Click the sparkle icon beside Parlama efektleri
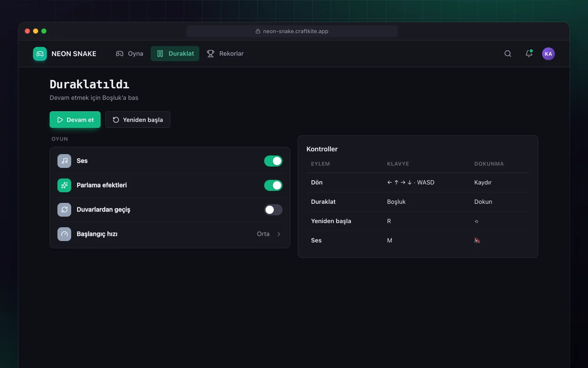The width and height of the screenshot is (588, 368). 64,185
